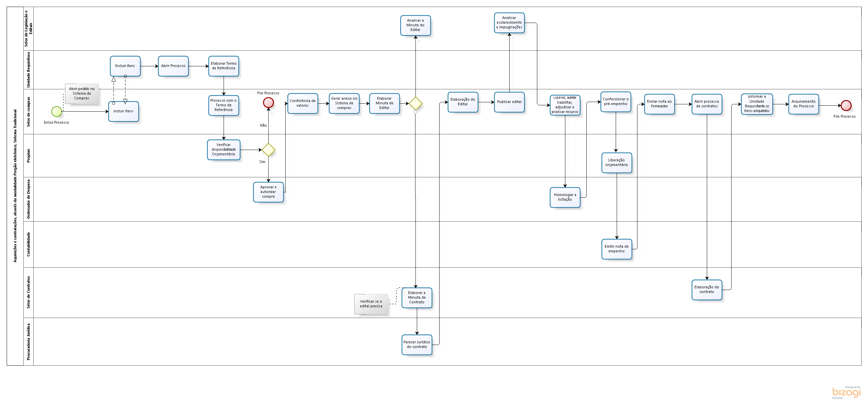Image resolution: width=868 pixels, height=403 pixels.
Task: Click the yellow gateway diamond in the Proplan lane
Action: pos(268,150)
